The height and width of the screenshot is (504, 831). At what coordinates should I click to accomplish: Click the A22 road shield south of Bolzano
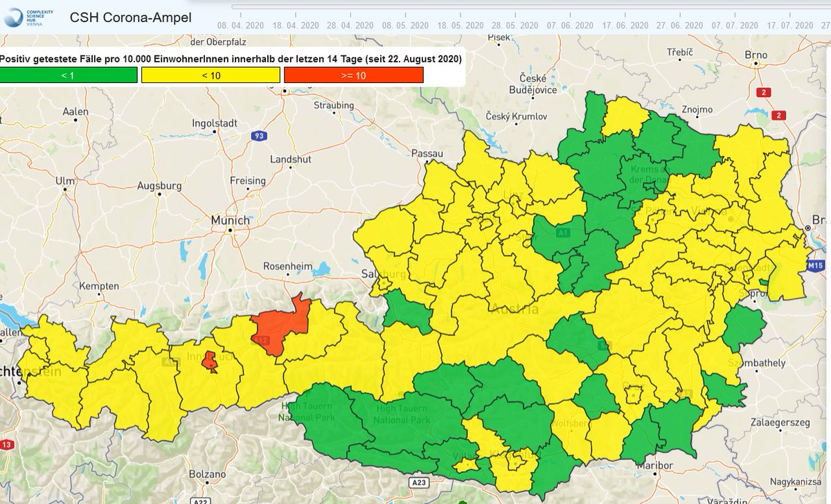pyautogui.click(x=201, y=501)
